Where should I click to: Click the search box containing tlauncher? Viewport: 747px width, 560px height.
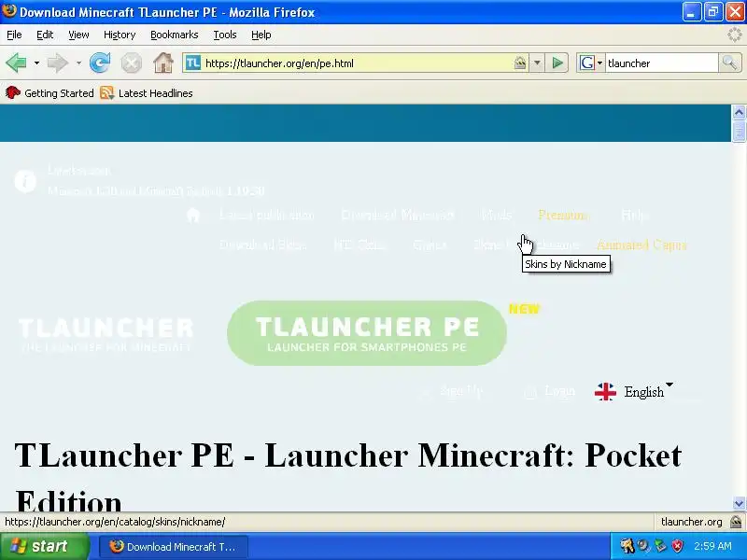coord(662,63)
